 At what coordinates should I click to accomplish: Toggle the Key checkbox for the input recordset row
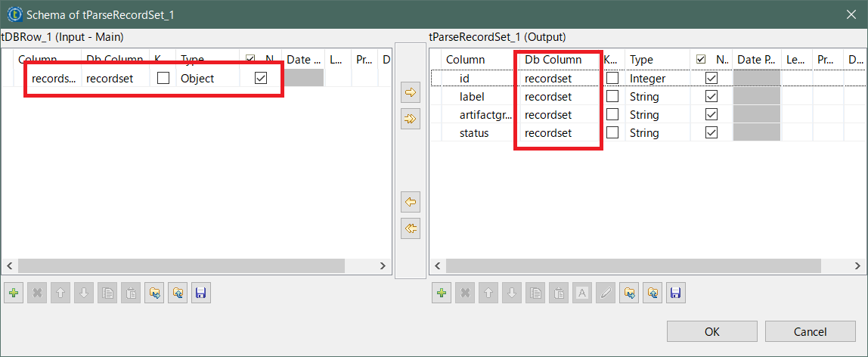[163, 79]
